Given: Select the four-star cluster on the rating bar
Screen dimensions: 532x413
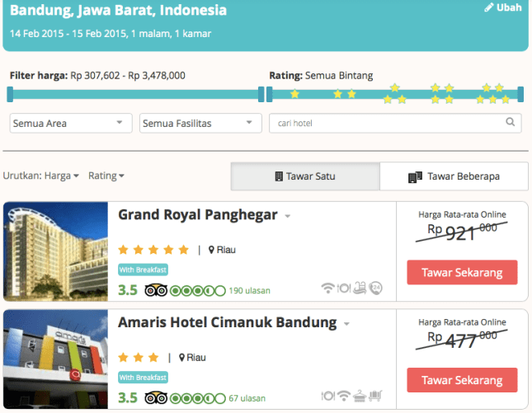Looking at the screenshot, I should tap(442, 94).
